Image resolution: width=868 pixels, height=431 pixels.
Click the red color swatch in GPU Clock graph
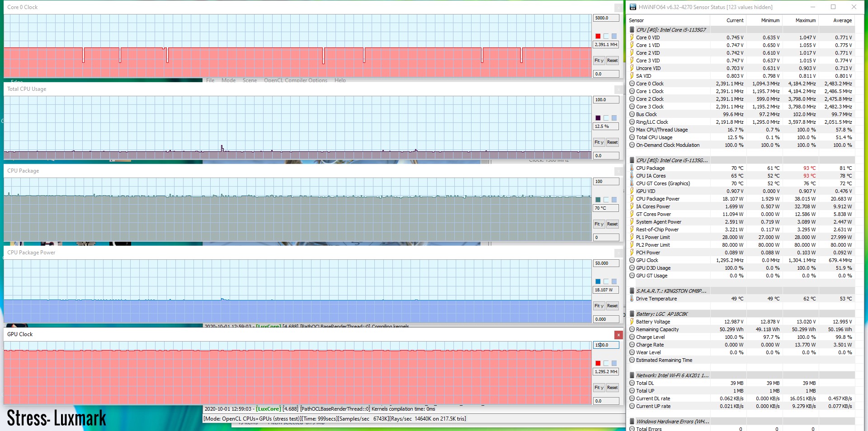[x=598, y=363]
